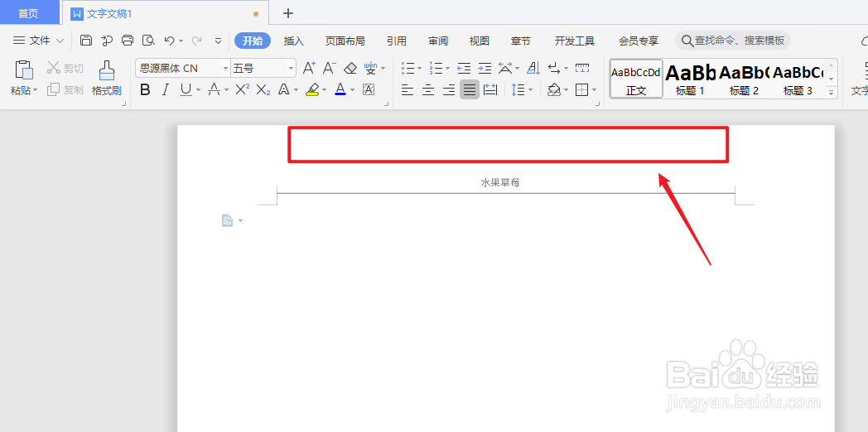Click the wén phonetic guide icon

[x=370, y=68]
